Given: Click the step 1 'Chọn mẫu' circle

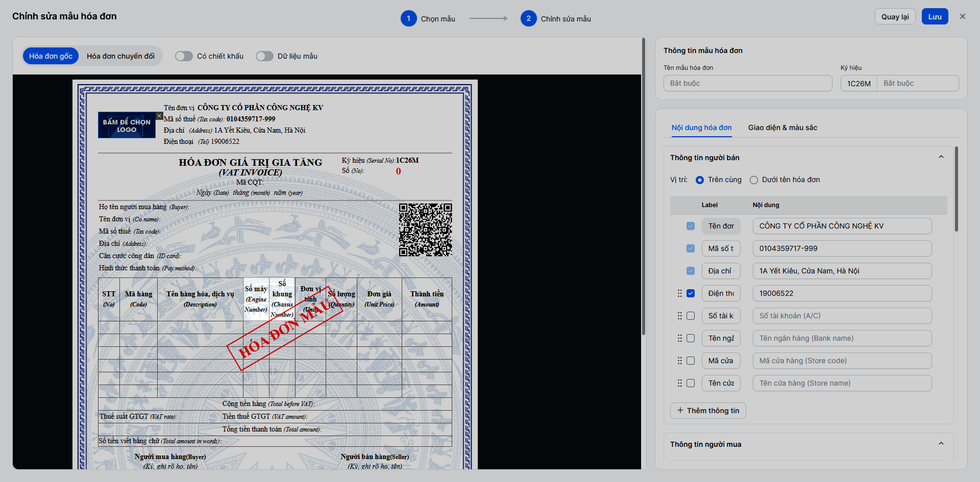Looking at the screenshot, I should [408, 18].
